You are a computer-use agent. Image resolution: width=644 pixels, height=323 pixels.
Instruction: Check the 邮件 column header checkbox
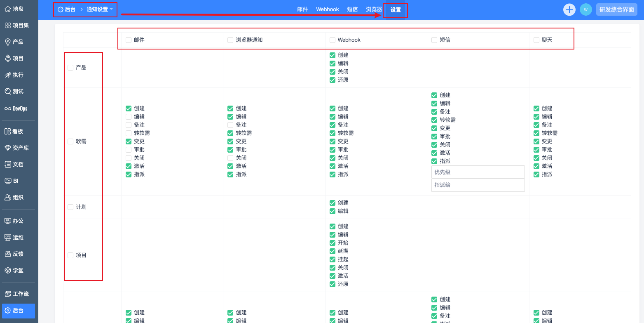click(129, 40)
